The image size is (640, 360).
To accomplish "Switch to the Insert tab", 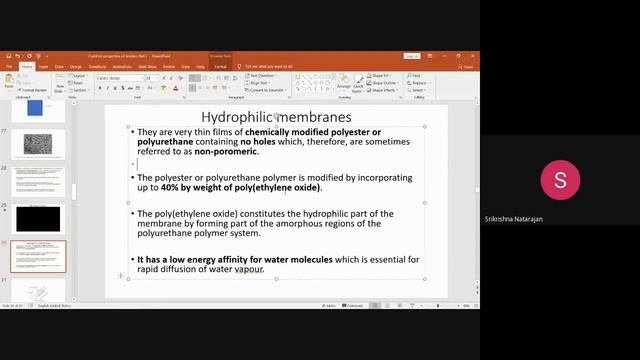I will click(43, 67).
